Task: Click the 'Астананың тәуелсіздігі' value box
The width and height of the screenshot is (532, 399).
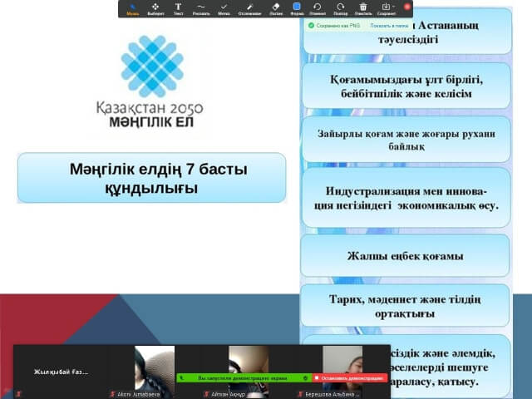Action: tap(407, 32)
